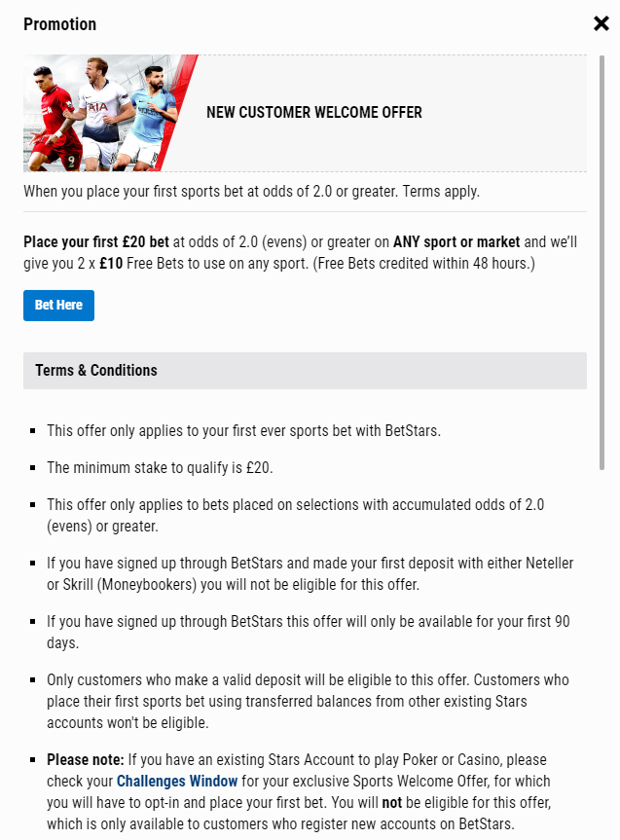
Task: Select the NEW CUSTOMER WELCOME OFFER heading
Action: [x=314, y=113]
